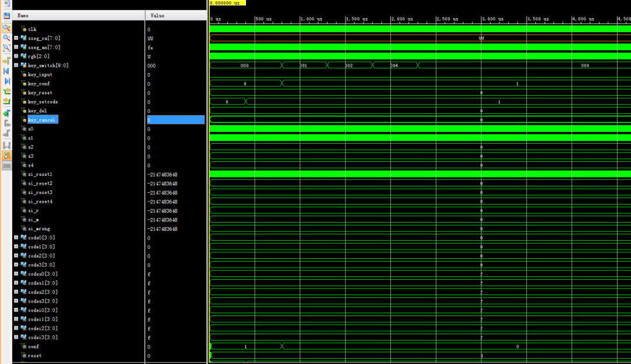
Task: Select the clk signal row
Action: coord(32,29)
